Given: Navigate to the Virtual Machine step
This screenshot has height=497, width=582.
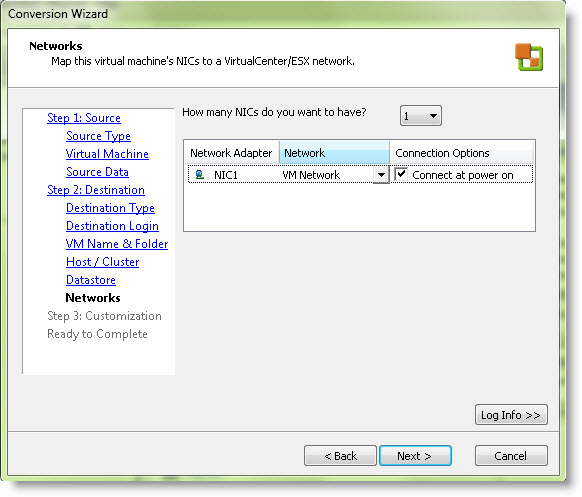Looking at the screenshot, I should 107,154.
